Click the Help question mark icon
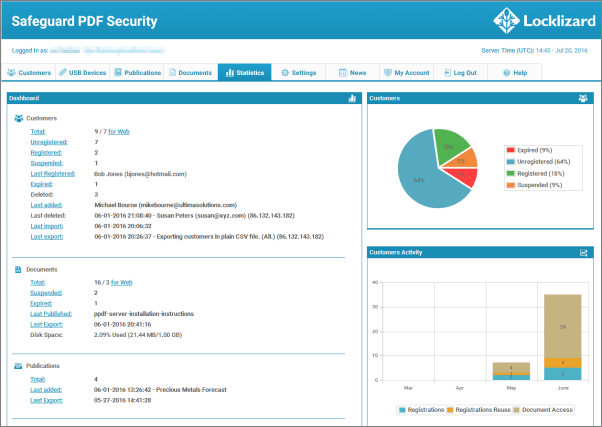This screenshot has width=602, height=427. point(506,73)
